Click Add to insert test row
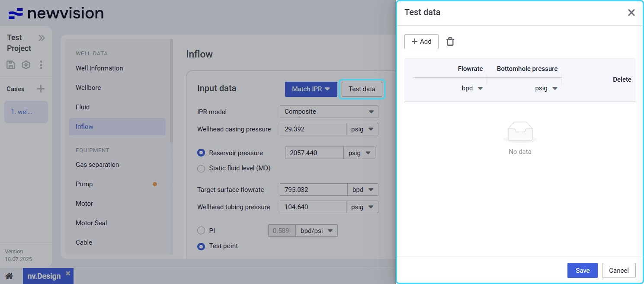Image resolution: width=644 pixels, height=284 pixels. (421, 41)
